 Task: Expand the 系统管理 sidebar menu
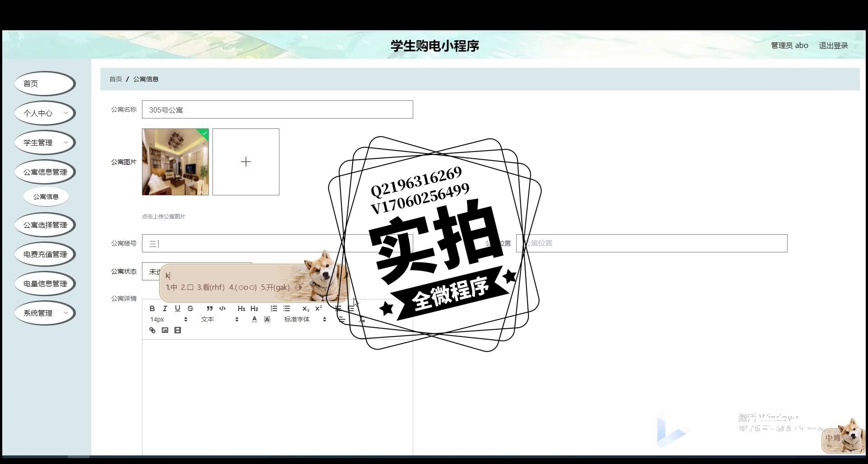pyautogui.click(x=45, y=313)
